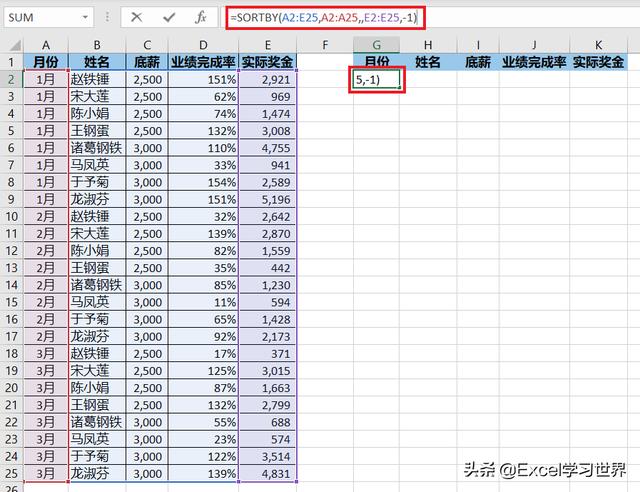
Task: Select name cell 诸葛钢铁 in row 6
Action: coord(97,148)
